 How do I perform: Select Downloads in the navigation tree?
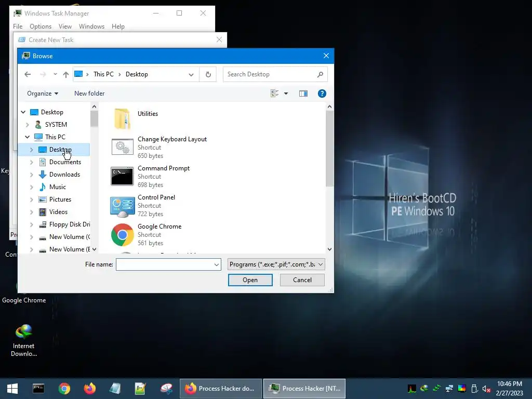pos(64,175)
